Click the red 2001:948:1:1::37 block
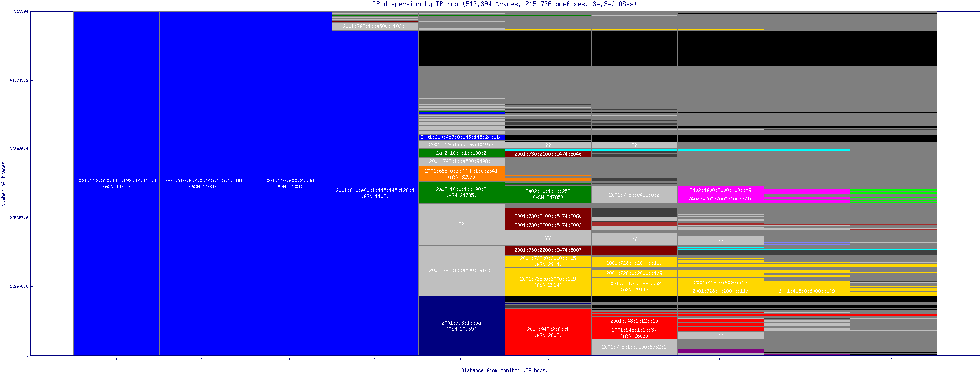The width and height of the screenshot is (980, 373). 635,332
